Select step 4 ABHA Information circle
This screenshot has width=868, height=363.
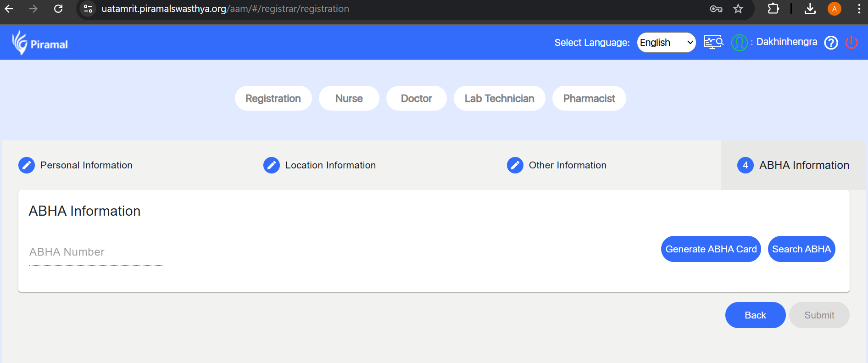(x=745, y=165)
